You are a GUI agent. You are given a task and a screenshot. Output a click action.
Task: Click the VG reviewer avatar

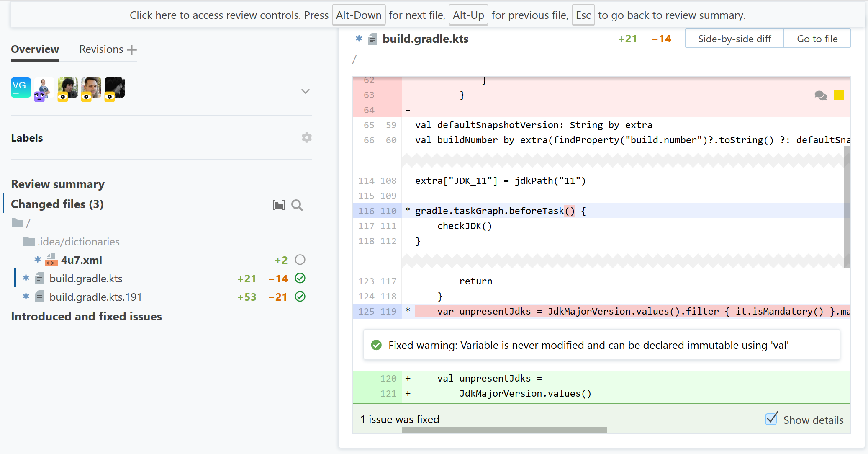(x=21, y=88)
